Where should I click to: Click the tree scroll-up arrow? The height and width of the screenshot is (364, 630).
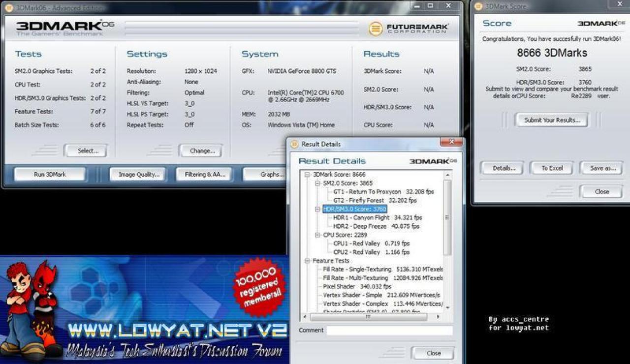447,175
